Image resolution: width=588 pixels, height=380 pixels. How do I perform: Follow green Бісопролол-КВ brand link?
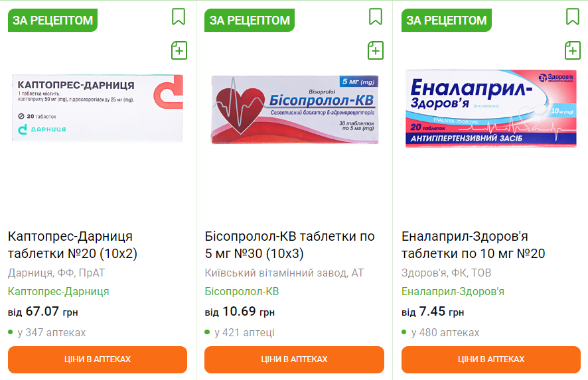(242, 291)
